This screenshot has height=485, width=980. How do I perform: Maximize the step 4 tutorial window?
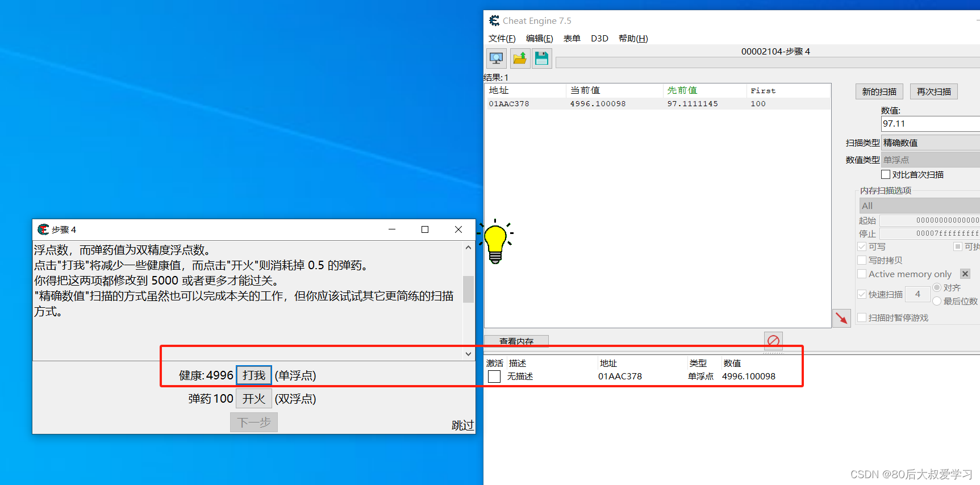click(x=425, y=229)
